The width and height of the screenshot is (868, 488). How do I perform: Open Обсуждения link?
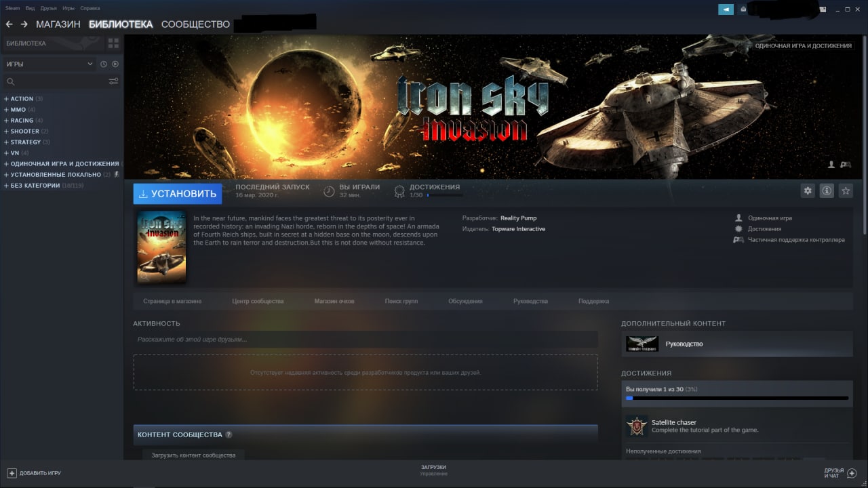[x=465, y=301]
